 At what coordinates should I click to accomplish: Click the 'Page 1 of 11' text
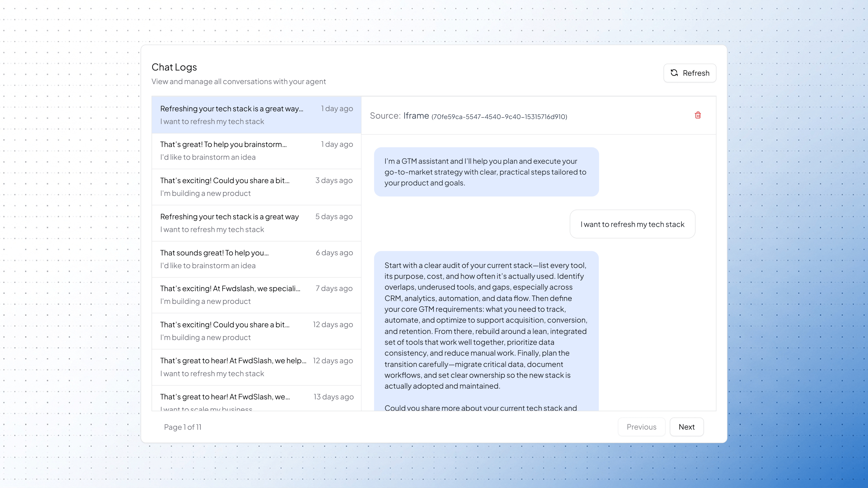point(183,427)
